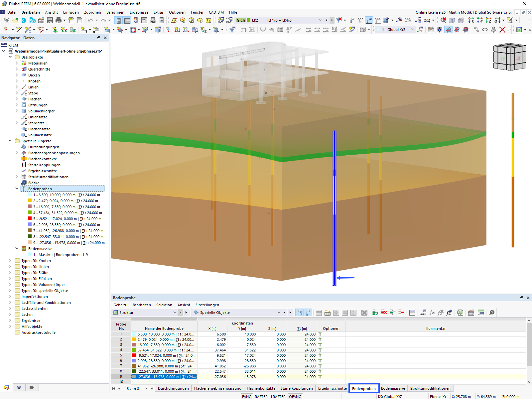The image size is (532, 399).
Task: Collapse the Bodenproben tree node
Action: (17, 189)
